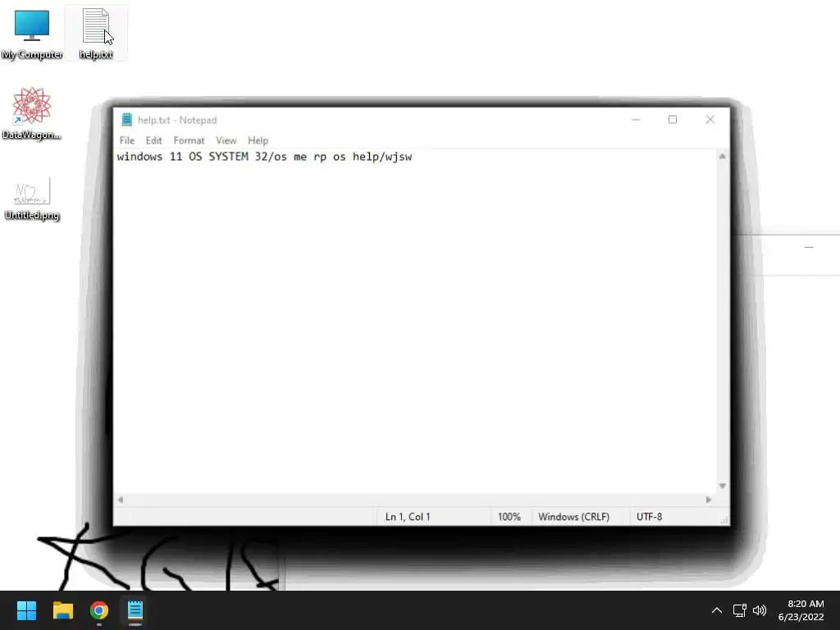
Task: Click the Notepad window resize grip
Action: 724,520
